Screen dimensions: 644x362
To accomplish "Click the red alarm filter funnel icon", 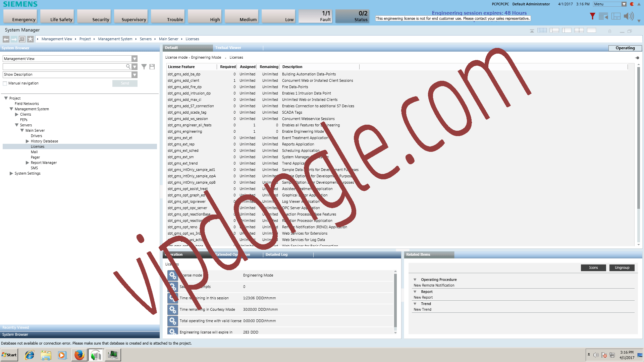I will click(592, 16).
